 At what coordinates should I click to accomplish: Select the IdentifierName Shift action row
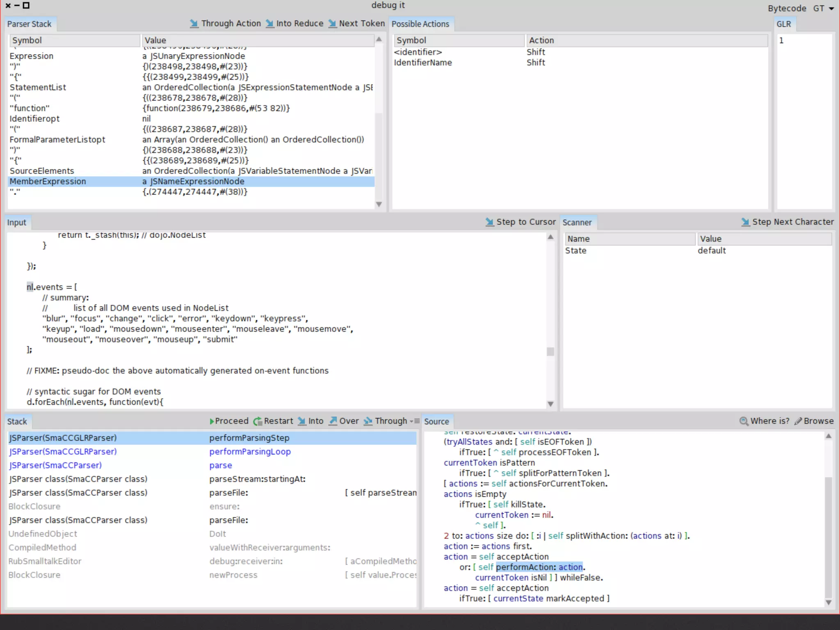point(580,62)
